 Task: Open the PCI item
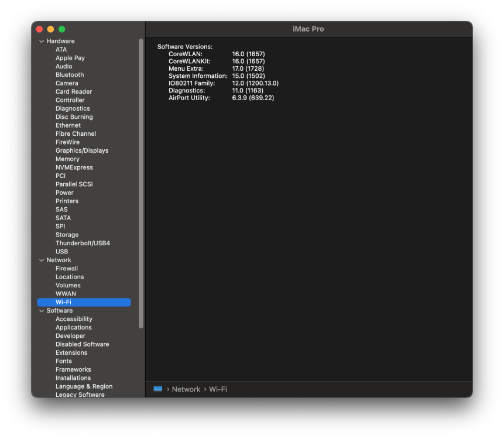click(60, 176)
